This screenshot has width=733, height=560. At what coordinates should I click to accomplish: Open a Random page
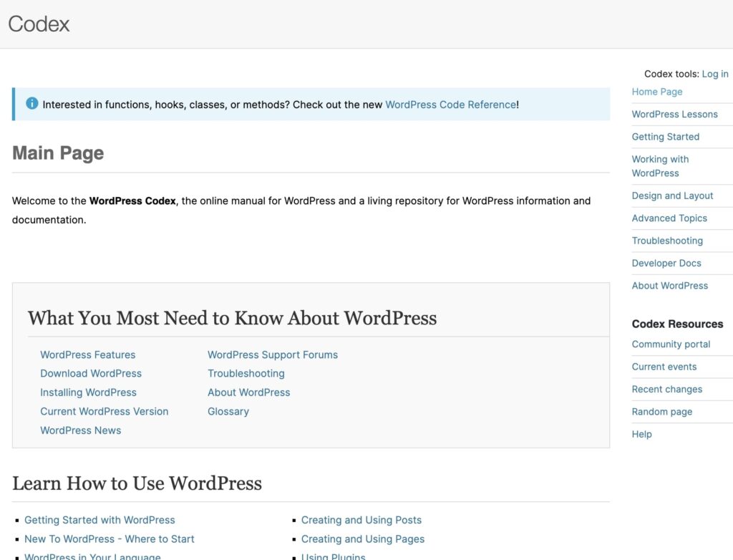(662, 412)
